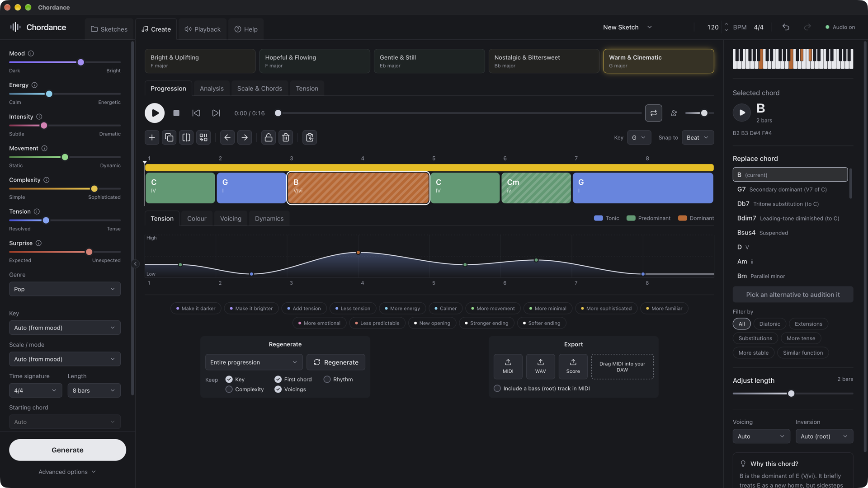
Task: Click the metronome icon near volume
Action: tap(674, 113)
